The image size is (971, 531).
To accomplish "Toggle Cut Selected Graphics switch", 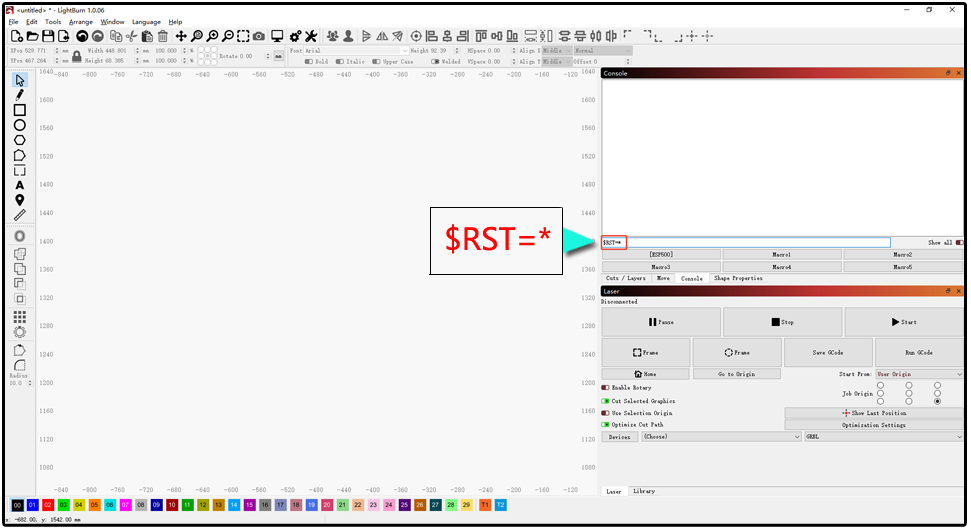I will pos(606,401).
